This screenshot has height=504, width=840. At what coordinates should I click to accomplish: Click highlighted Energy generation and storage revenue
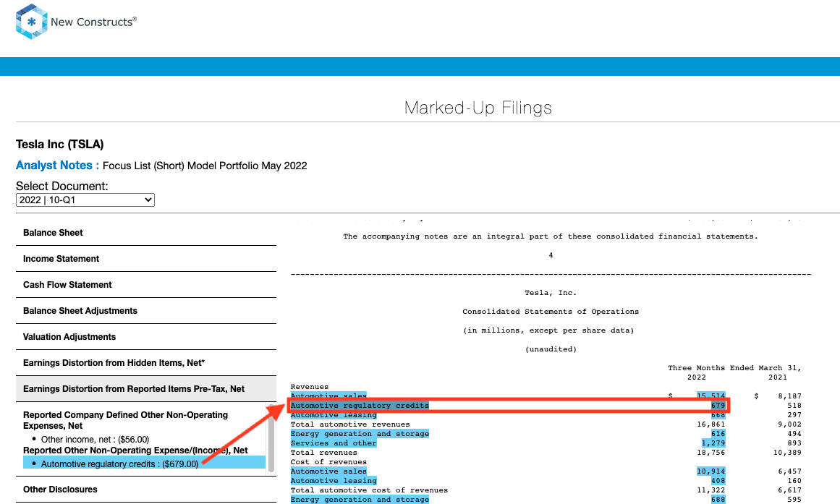360,434
